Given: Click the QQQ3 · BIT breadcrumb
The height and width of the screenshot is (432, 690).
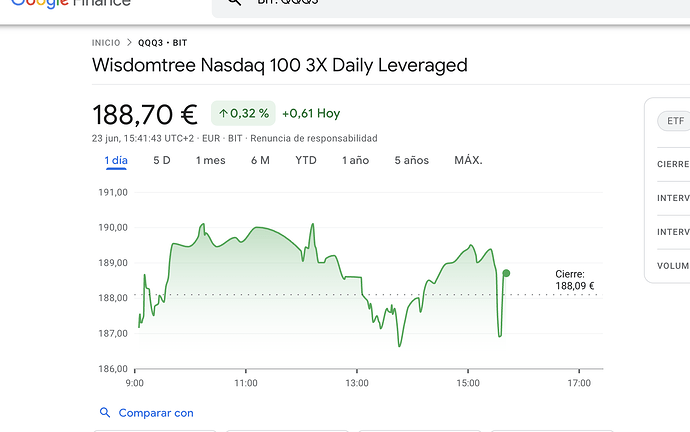Looking at the screenshot, I should pyautogui.click(x=162, y=43).
